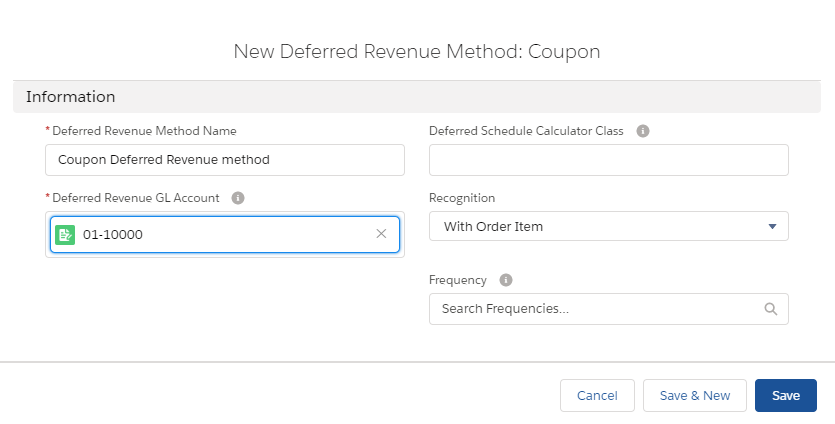Click the Deferred Schedule Calculator Class input box
The height and width of the screenshot is (424, 835).
[608, 160]
